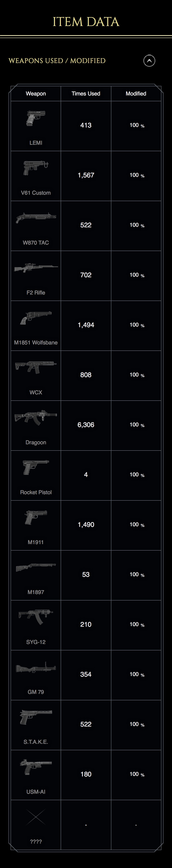
Task: Select the M1897 shotgun icon
Action: click(36, 567)
